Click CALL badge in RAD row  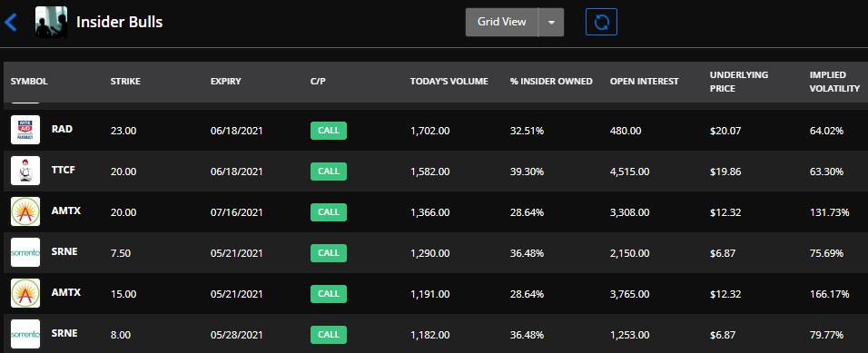point(329,131)
